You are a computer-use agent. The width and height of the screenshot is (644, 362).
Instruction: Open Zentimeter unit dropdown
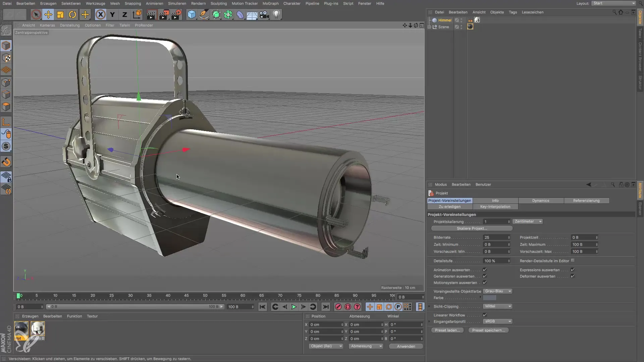click(x=528, y=222)
